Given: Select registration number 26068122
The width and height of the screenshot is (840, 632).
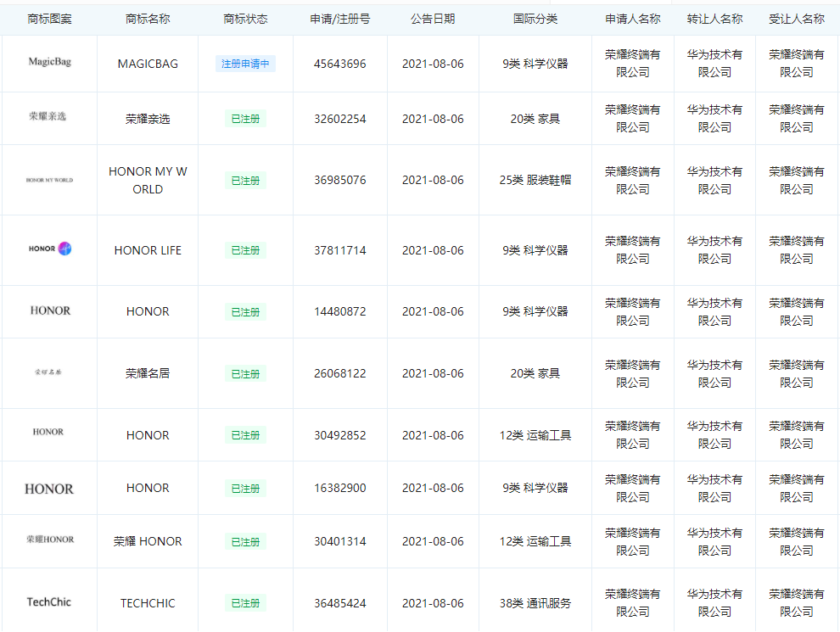Looking at the screenshot, I should 340,373.
